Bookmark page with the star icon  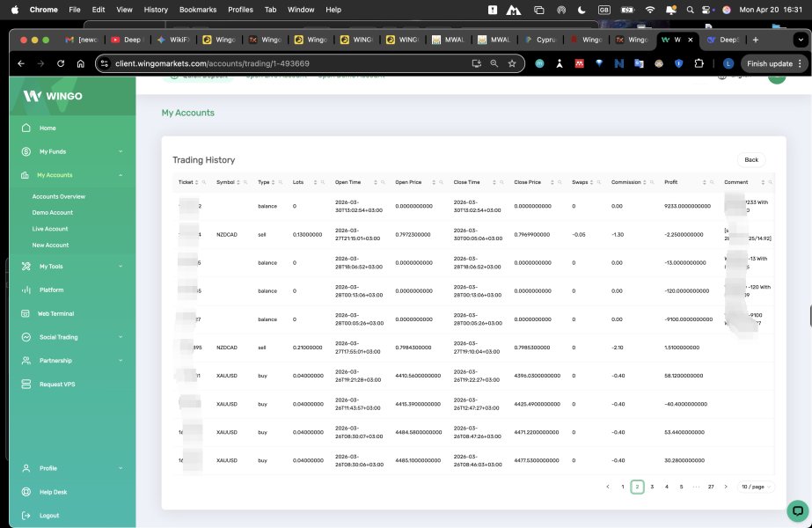(x=512, y=63)
